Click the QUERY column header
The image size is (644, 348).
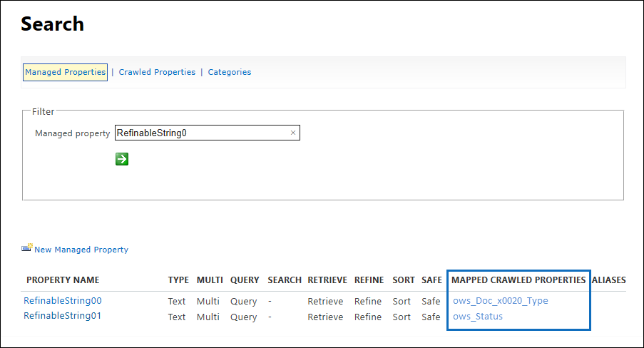(245, 280)
